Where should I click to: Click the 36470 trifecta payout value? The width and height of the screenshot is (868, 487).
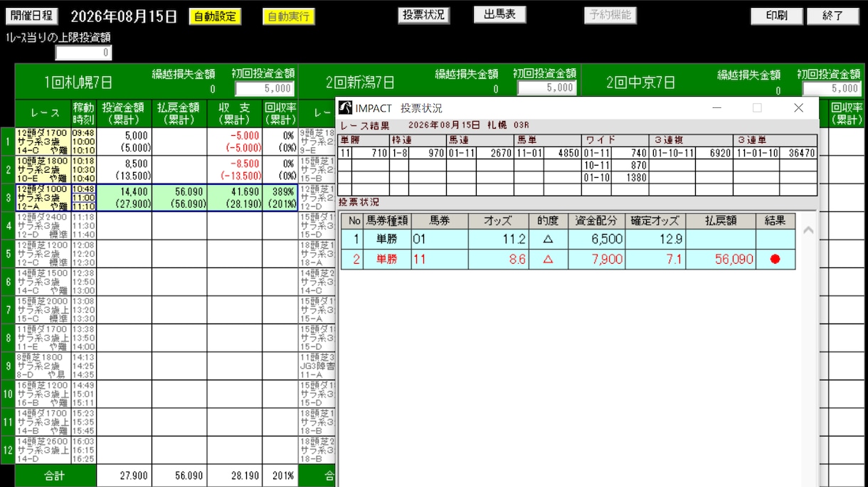click(x=801, y=152)
